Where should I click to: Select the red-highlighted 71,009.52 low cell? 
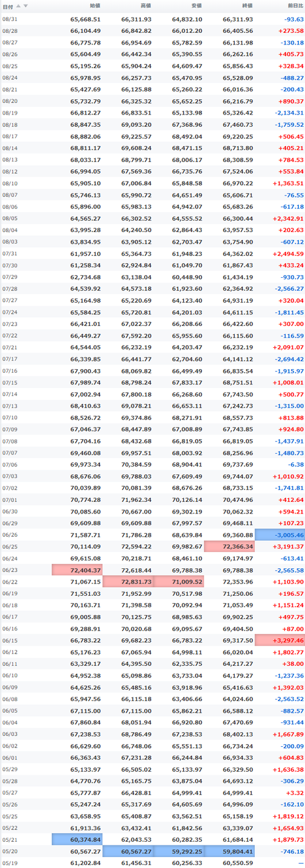pos(179,582)
